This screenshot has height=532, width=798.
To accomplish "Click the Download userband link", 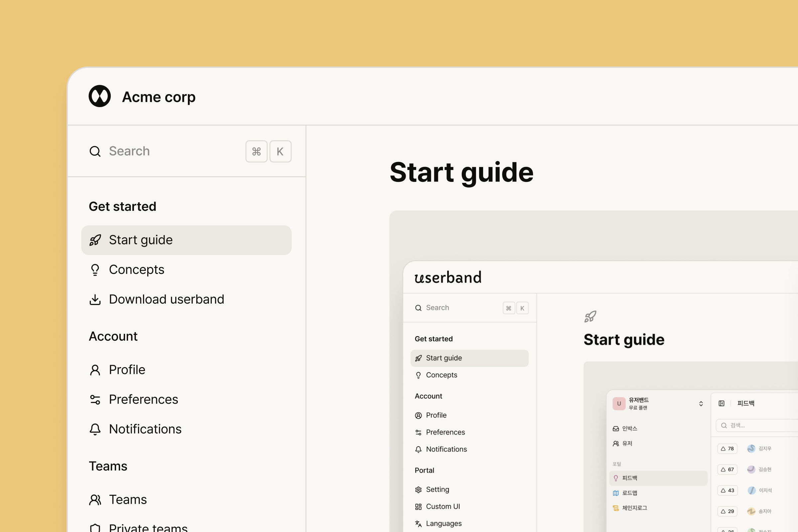I will click(166, 300).
